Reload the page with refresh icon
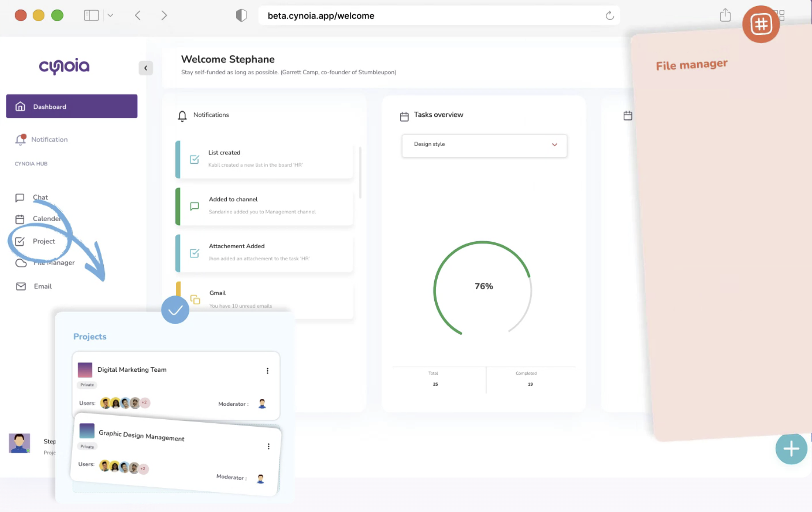The image size is (812, 512). 609,16
